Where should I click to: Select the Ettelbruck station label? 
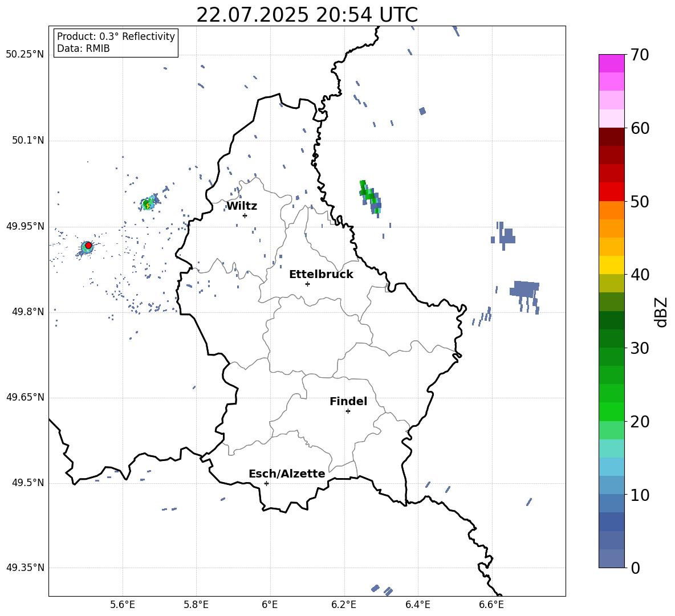pyautogui.click(x=321, y=275)
